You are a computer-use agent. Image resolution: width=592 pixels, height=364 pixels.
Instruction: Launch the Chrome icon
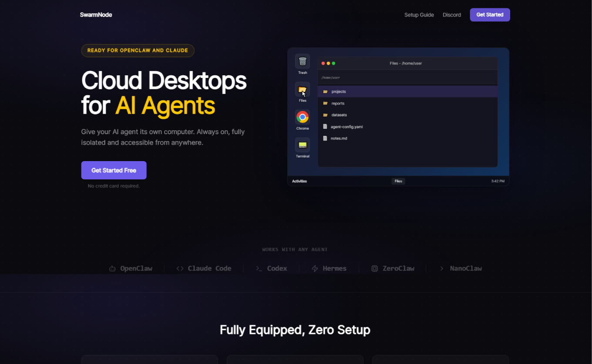click(x=303, y=117)
